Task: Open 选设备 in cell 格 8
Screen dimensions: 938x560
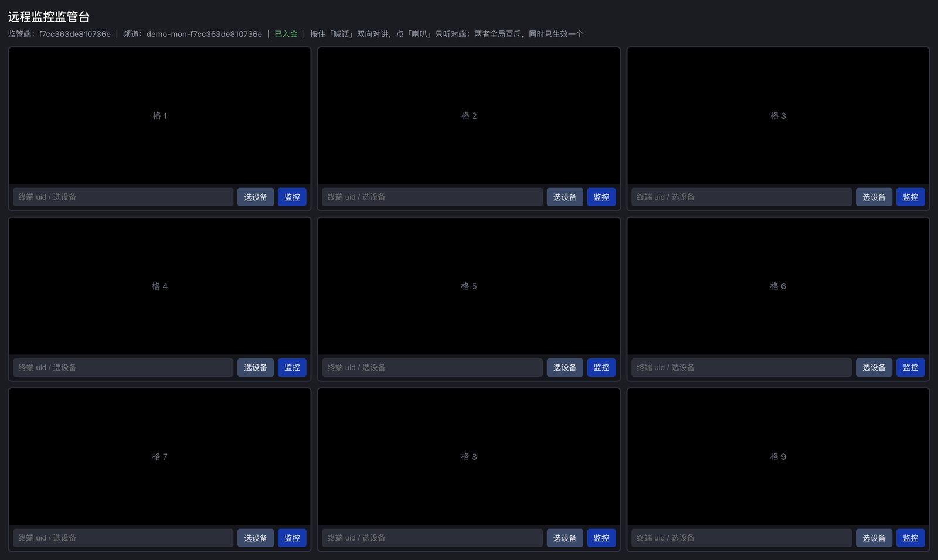Action: [x=565, y=538]
